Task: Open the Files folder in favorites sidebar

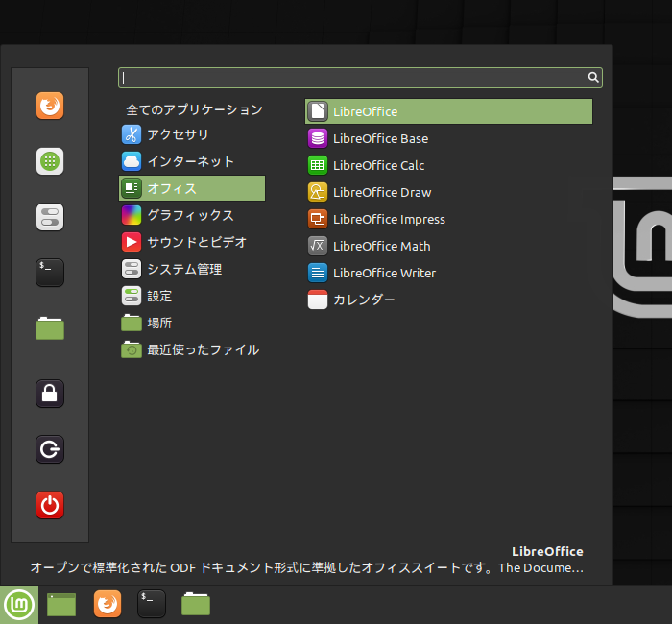Action: point(50,328)
